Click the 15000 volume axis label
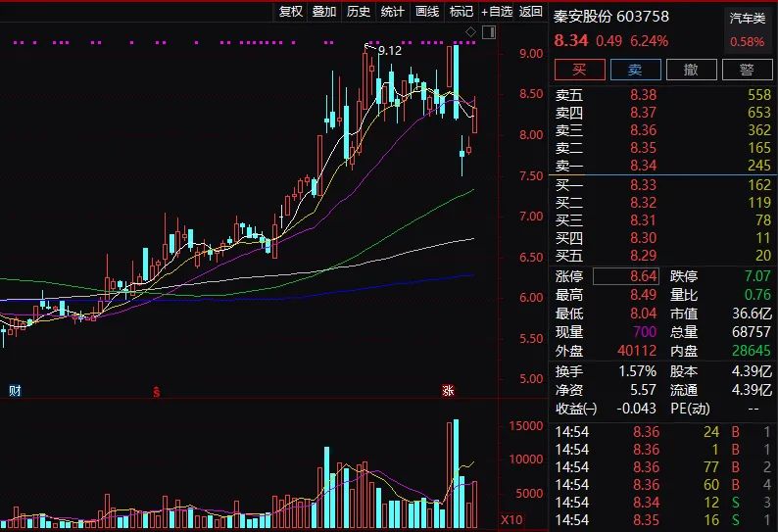The height and width of the screenshot is (532, 778). [526, 426]
